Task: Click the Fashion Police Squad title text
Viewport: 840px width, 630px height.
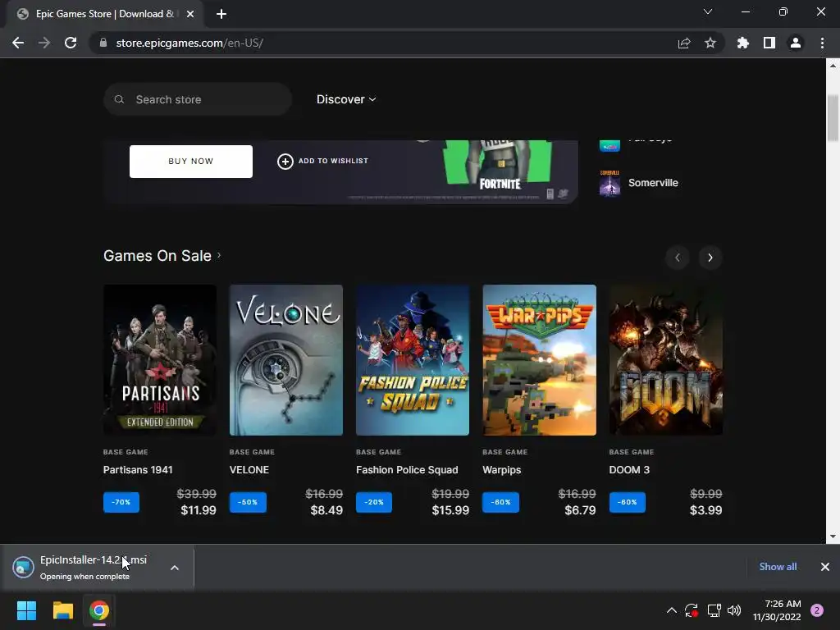Action: click(x=407, y=470)
